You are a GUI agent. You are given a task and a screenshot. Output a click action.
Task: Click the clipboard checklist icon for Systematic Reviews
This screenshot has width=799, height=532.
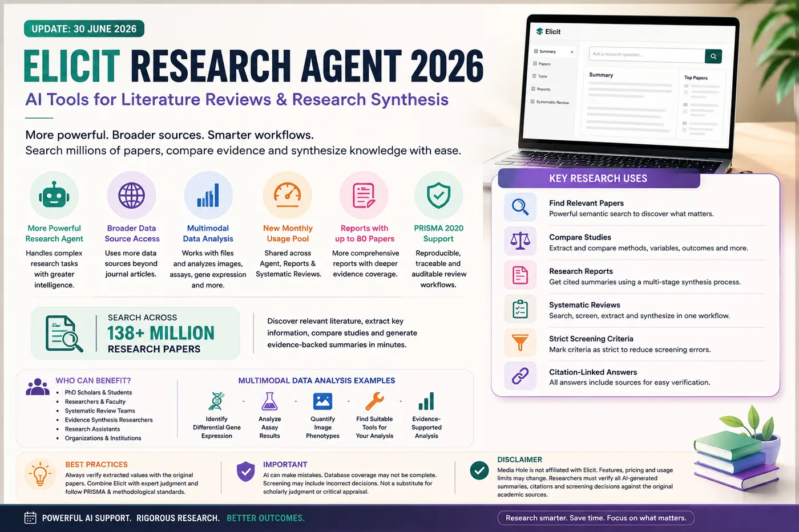[x=520, y=308]
